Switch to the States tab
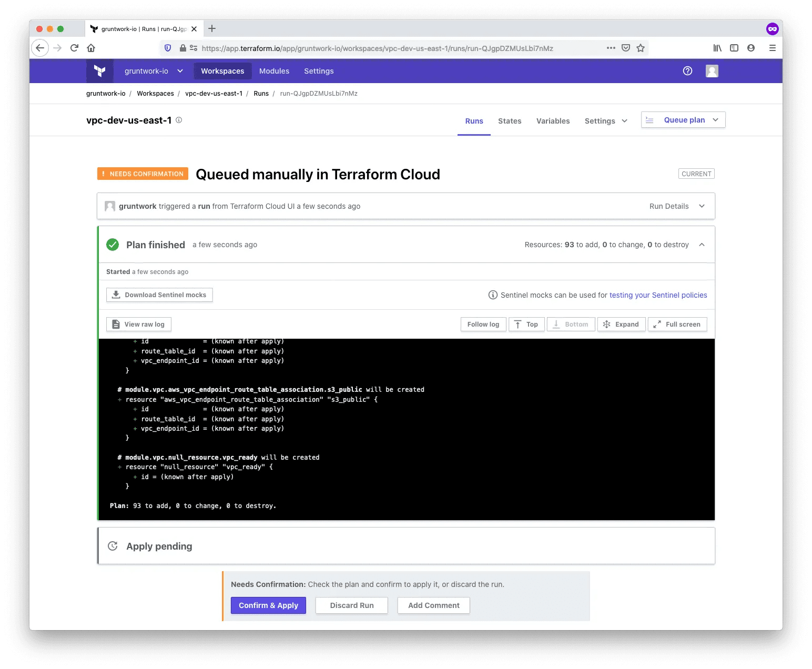812x669 pixels. tap(510, 121)
